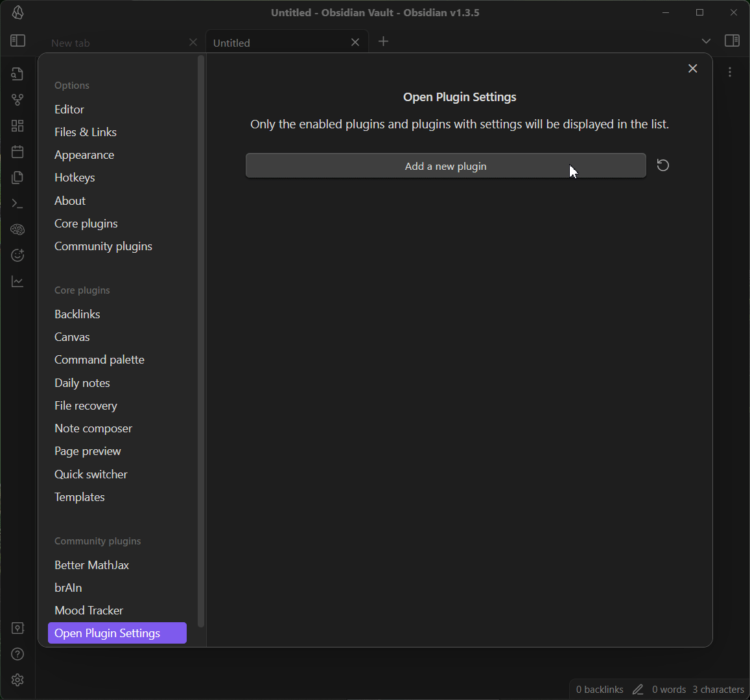Click Add a new plugin button
The width and height of the screenshot is (750, 700).
coord(446,166)
